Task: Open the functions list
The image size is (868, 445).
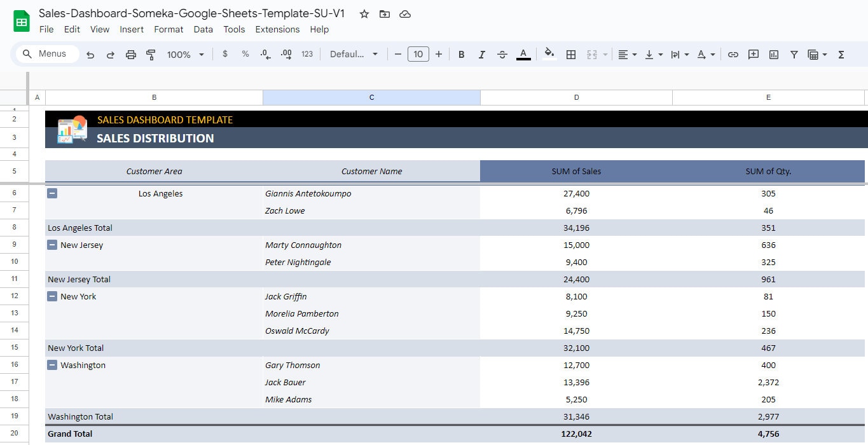Action: (x=841, y=54)
